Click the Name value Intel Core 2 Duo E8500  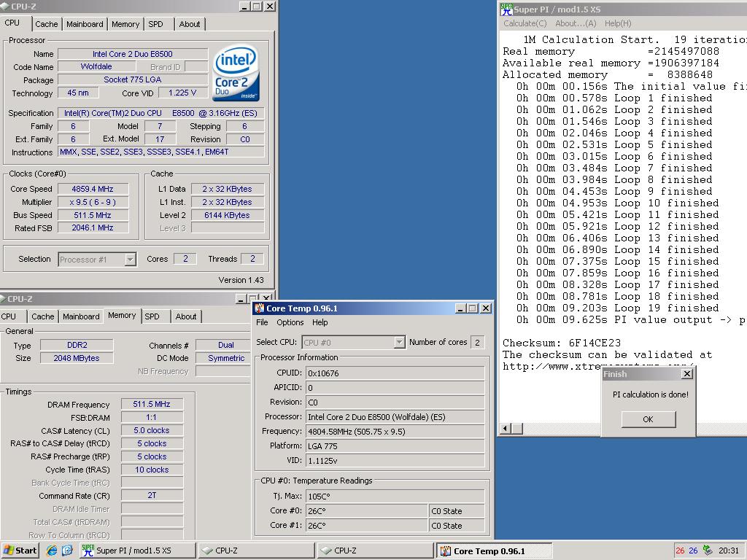[x=133, y=54]
